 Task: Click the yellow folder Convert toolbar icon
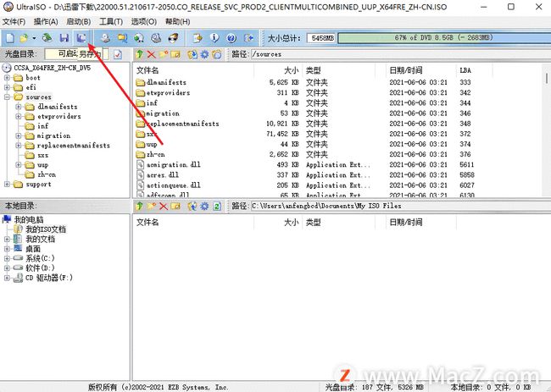point(122,37)
